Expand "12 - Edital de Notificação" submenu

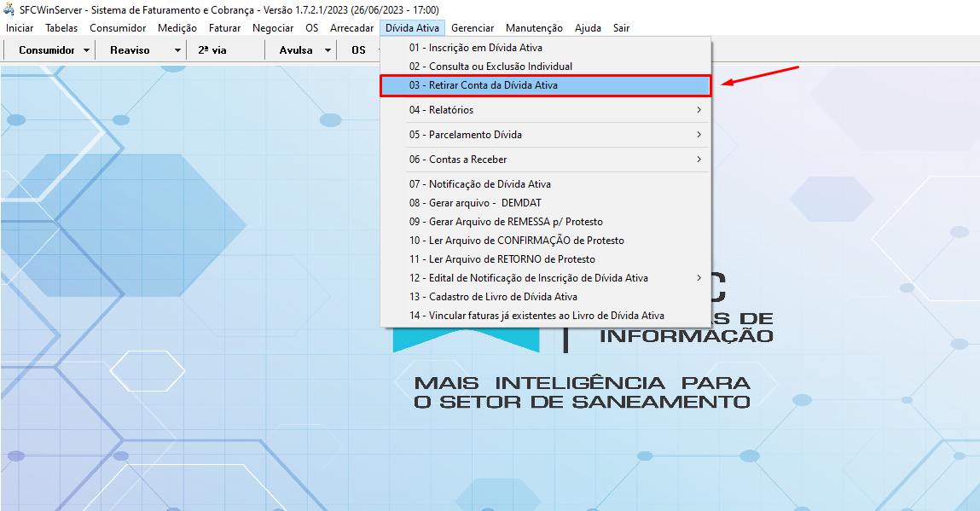[529, 277]
